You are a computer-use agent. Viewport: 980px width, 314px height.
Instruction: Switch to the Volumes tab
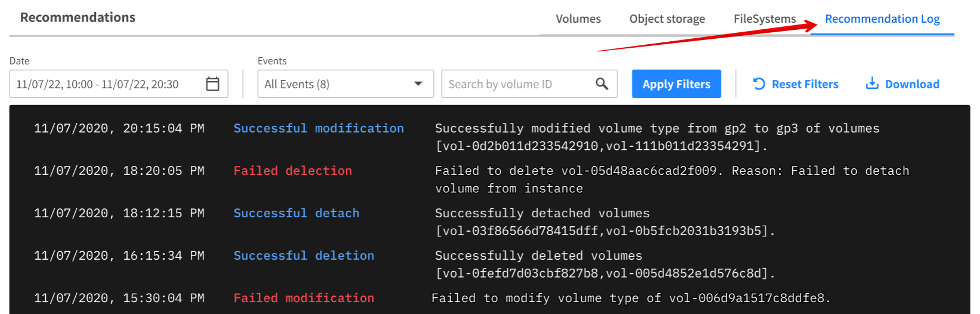click(578, 19)
